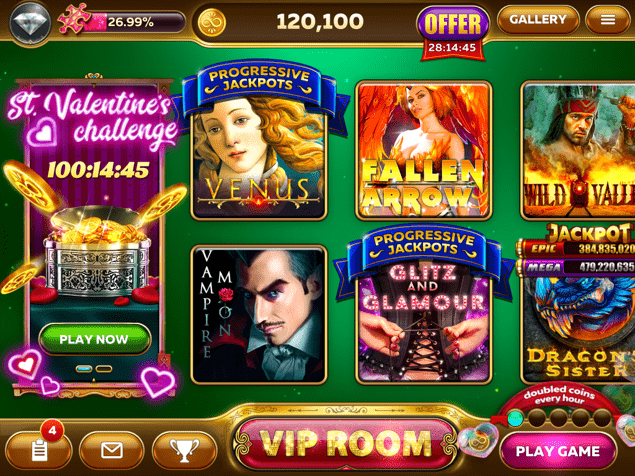Tap the lit teal hourly bonus dot
This screenshot has height=476, width=635.
click(x=515, y=419)
